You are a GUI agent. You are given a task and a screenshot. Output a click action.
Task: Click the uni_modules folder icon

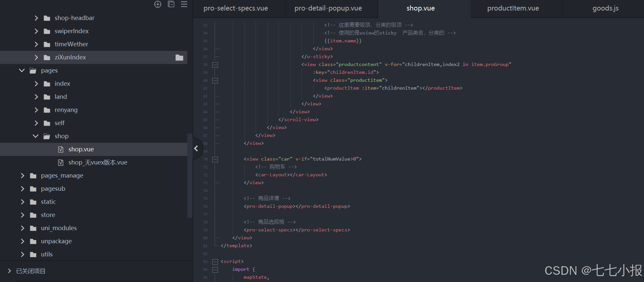pyautogui.click(x=33, y=228)
